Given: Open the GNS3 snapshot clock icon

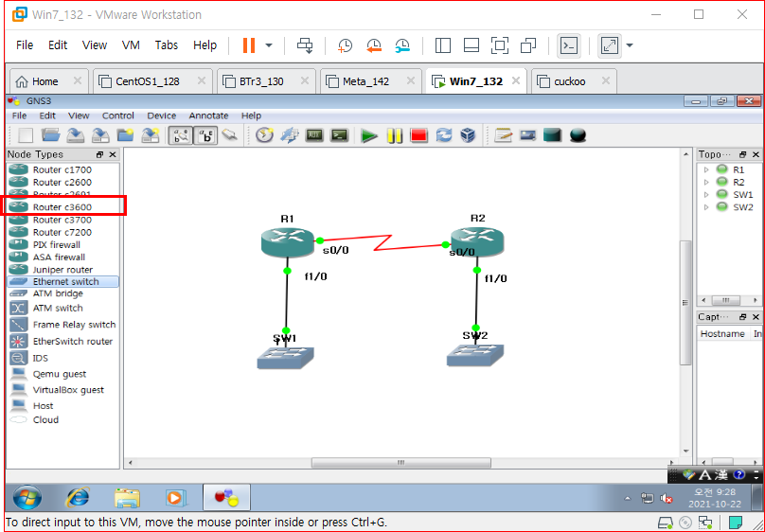Looking at the screenshot, I should [264, 135].
